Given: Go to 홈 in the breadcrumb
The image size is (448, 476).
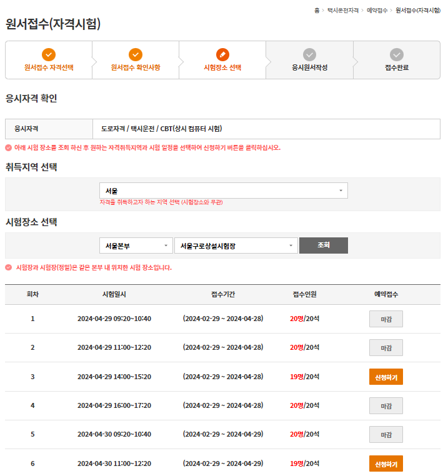Looking at the screenshot, I should tap(317, 11).
